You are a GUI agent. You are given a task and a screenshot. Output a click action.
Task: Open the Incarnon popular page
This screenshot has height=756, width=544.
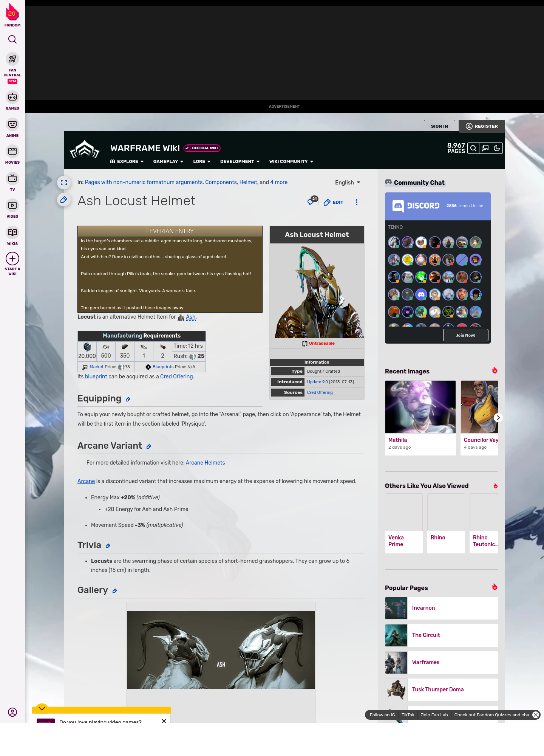pyautogui.click(x=442, y=608)
